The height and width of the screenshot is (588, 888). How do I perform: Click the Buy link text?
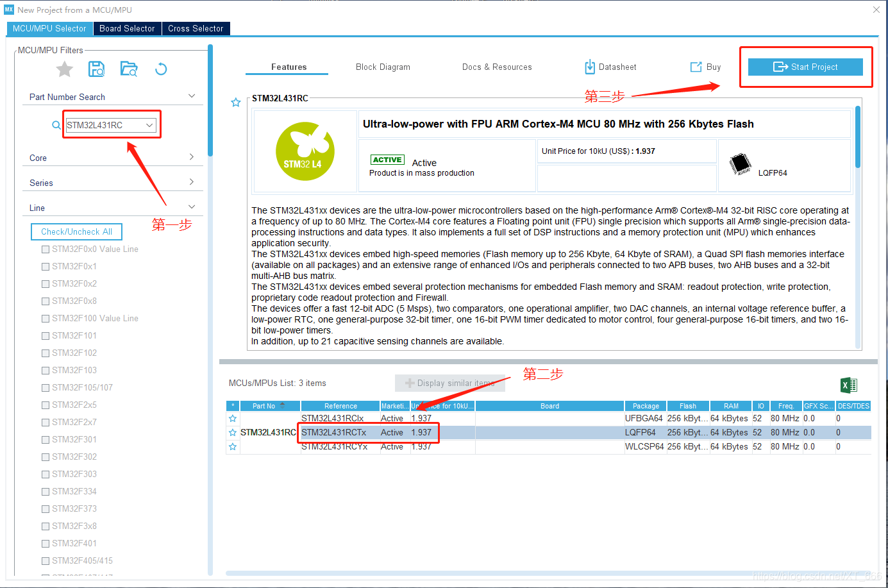[714, 67]
